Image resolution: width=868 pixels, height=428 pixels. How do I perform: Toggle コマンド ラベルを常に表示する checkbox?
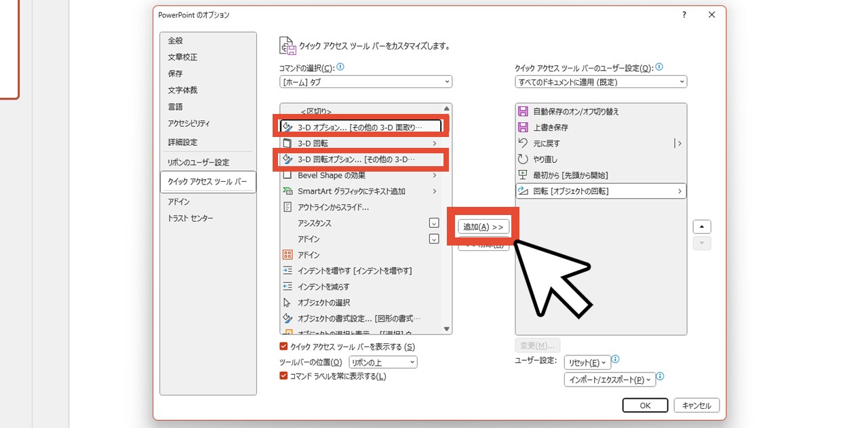tap(284, 376)
